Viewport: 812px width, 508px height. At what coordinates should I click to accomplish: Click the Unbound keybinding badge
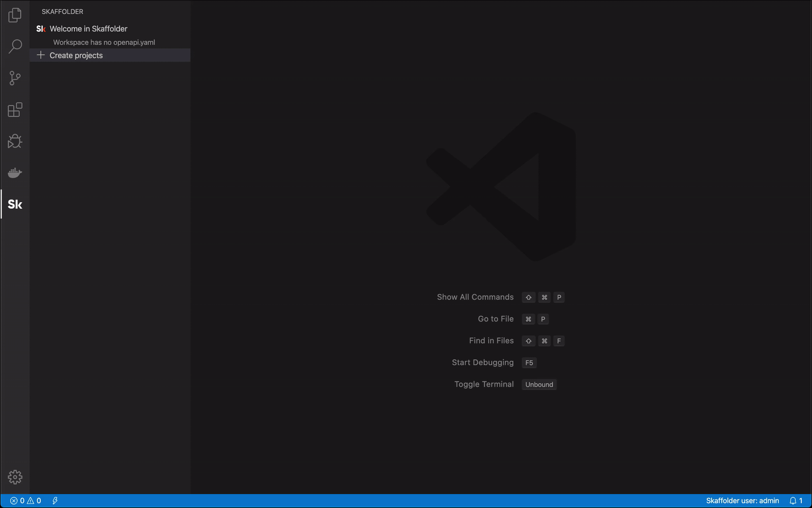tap(539, 385)
